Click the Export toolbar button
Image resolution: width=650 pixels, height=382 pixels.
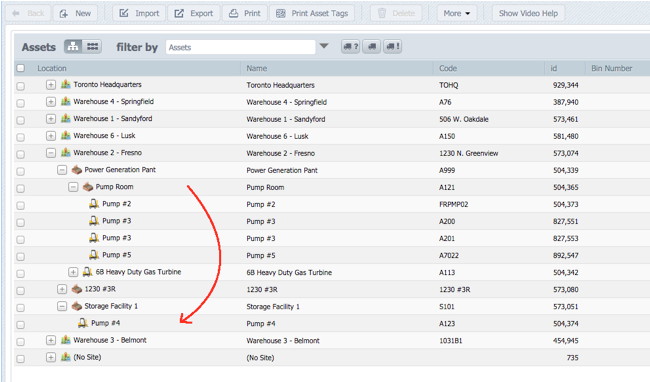tap(194, 13)
